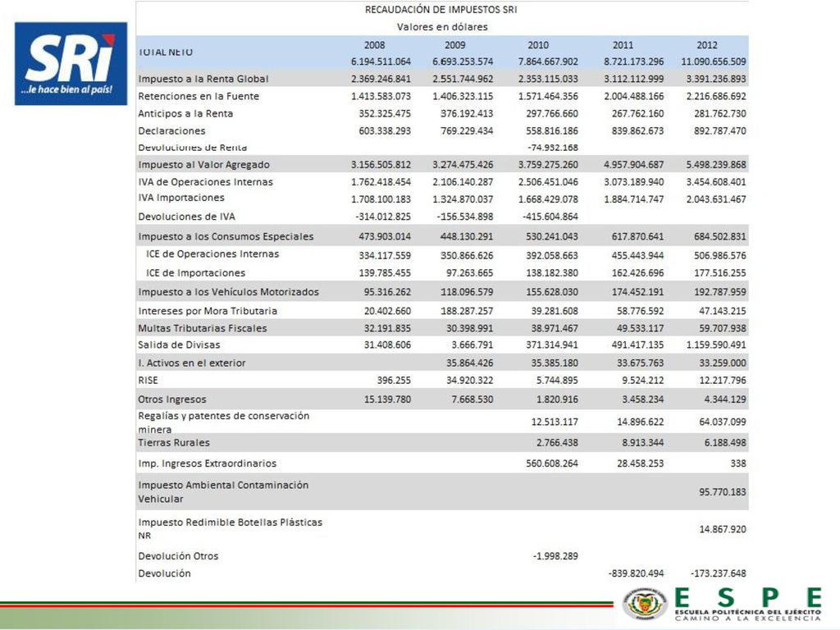Click 'Intereses por Mora Tributaria' label
840x630 pixels.
pyautogui.click(x=208, y=311)
